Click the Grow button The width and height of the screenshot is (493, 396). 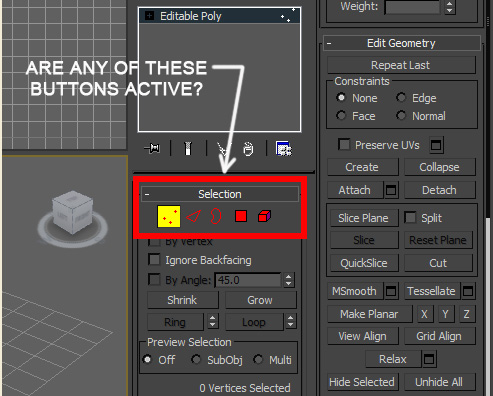(261, 300)
